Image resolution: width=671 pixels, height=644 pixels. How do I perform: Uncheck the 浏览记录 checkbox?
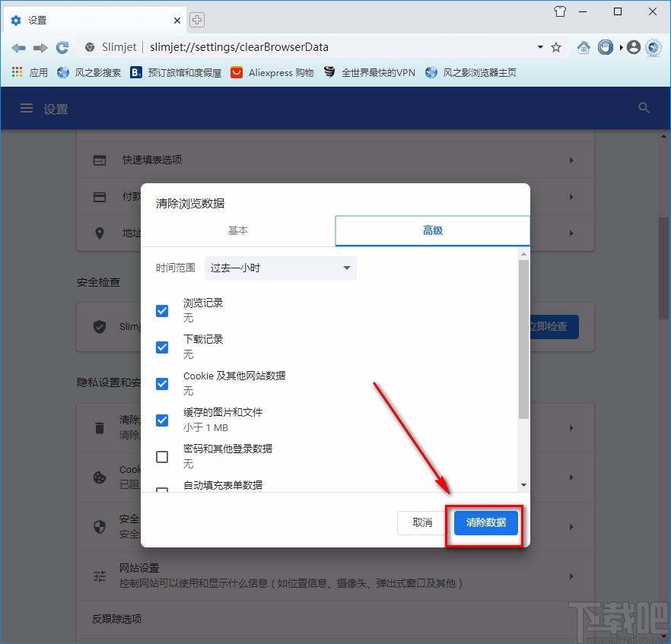pyautogui.click(x=161, y=310)
